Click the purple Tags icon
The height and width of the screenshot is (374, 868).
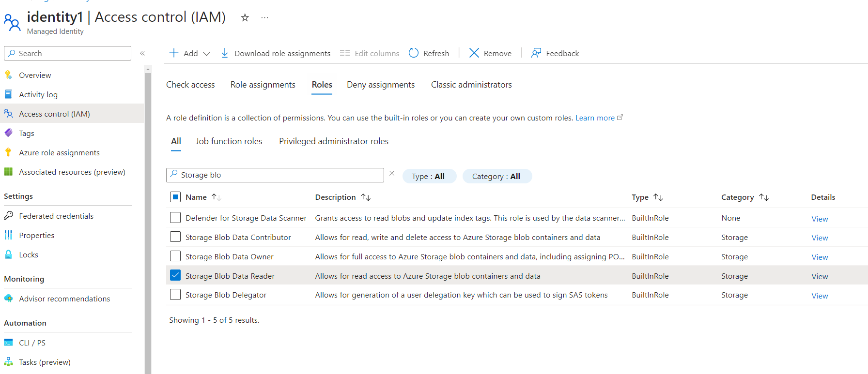[9, 133]
